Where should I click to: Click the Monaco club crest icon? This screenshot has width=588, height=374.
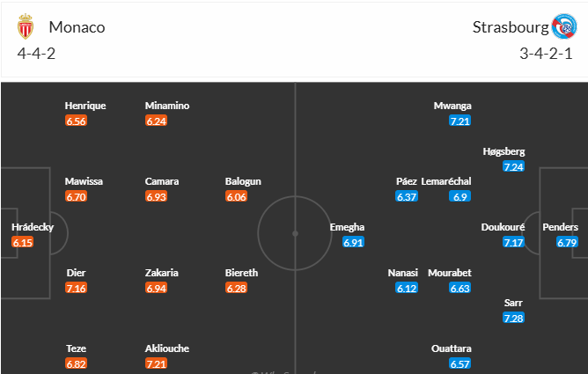tap(26, 26)
